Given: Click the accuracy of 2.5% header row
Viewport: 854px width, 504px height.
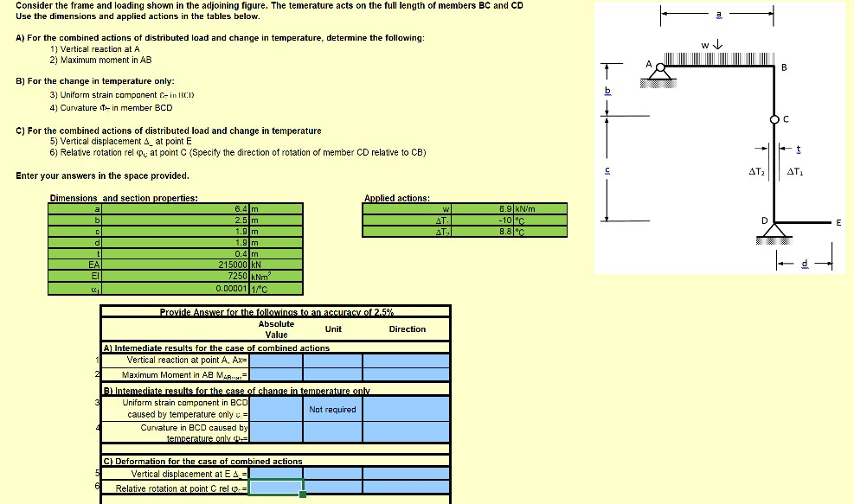Looking at the screenshot, I should tap(275, 309).
